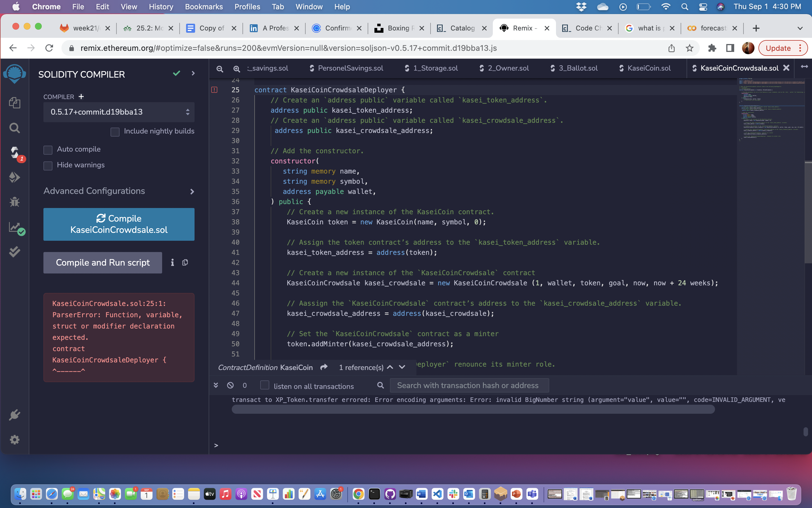Open Chrome tab list dropdown chevron
812x508 pixels.
[800, 28]
